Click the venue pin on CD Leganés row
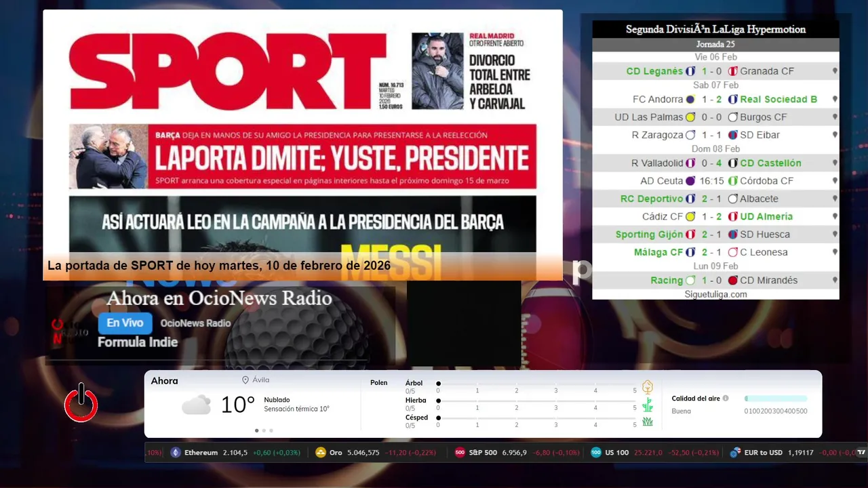Viewport: 868px width, 488px height. 835,71
